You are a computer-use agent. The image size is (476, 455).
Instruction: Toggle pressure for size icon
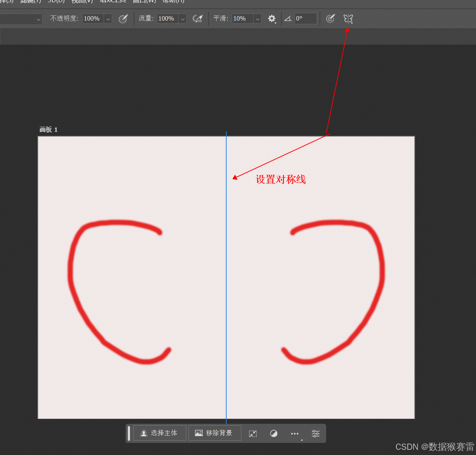pyautogui.click(x=331, y=18)
